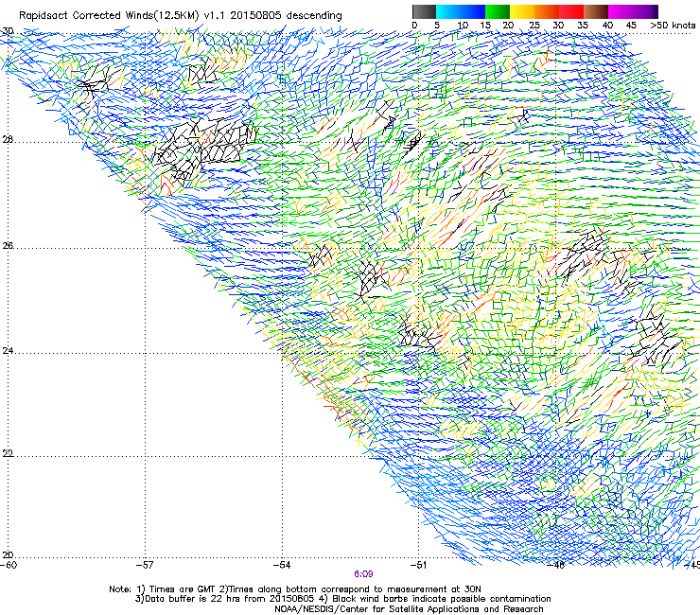Click the '15' legend scale label
The image size is (700, 615).
(485, 26)
